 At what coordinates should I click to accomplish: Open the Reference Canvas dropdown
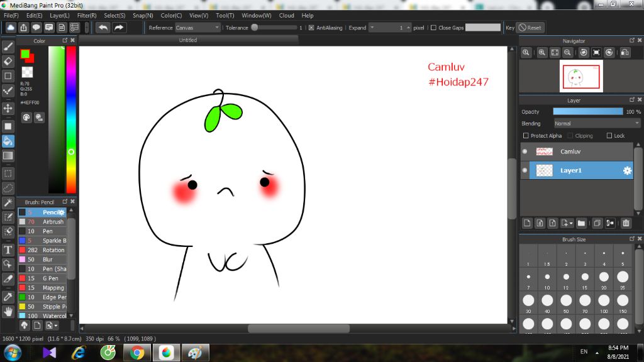pyautogui.click(x=198, y=28)
